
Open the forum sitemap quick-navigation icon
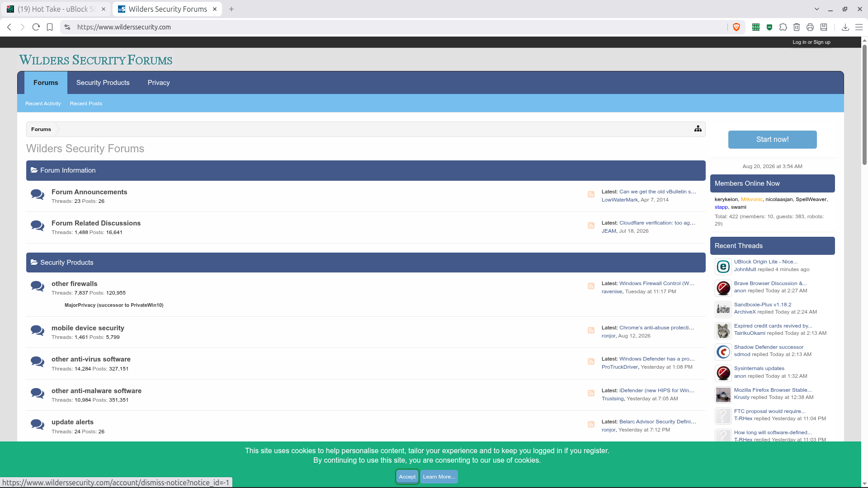pos(698,129)
